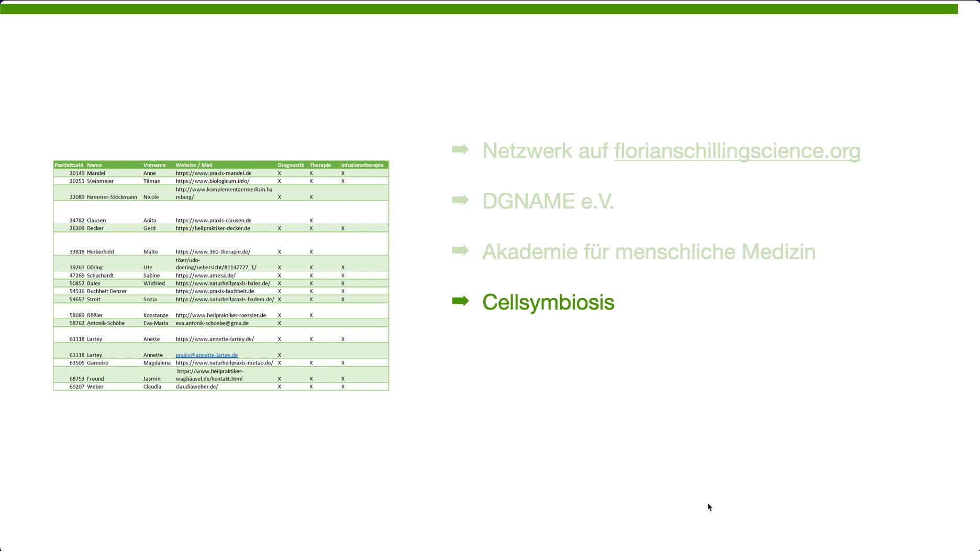Click the waghäusel.de/kontakt.html website cell
980x551 pixels.
pos(209,375)
